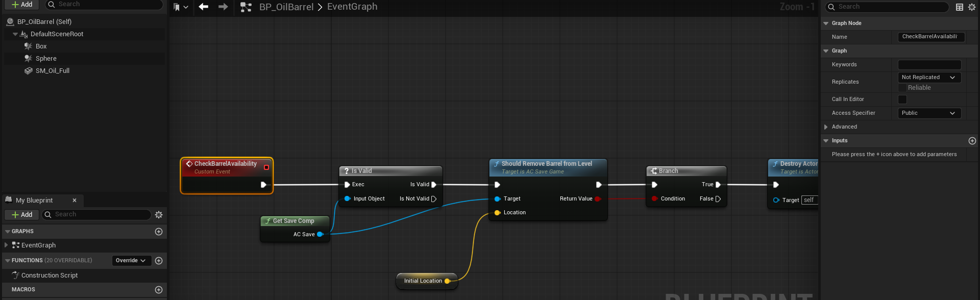980x300 pixels.
Task: Select the SM_Oil_Full mesh component
Action: tap(53, 71)
